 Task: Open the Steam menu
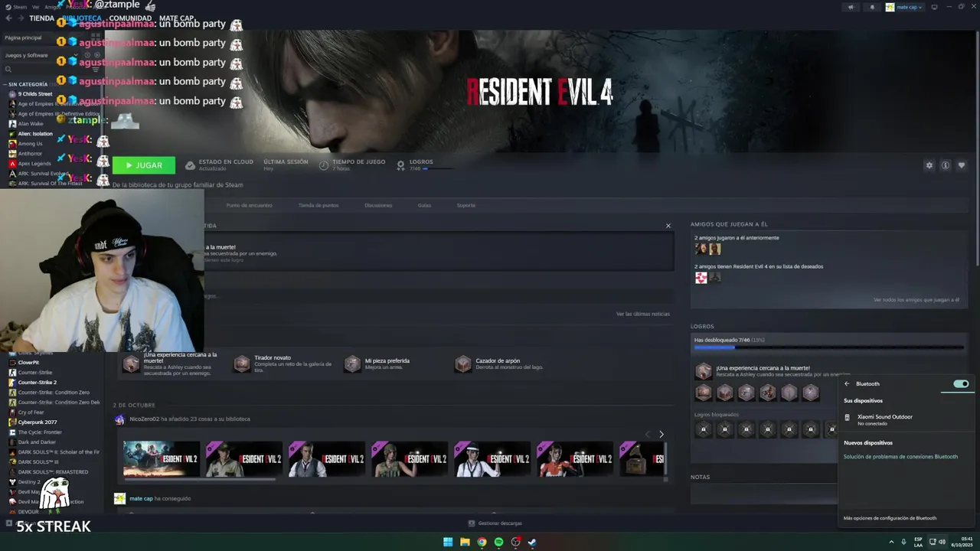(20, 7)
